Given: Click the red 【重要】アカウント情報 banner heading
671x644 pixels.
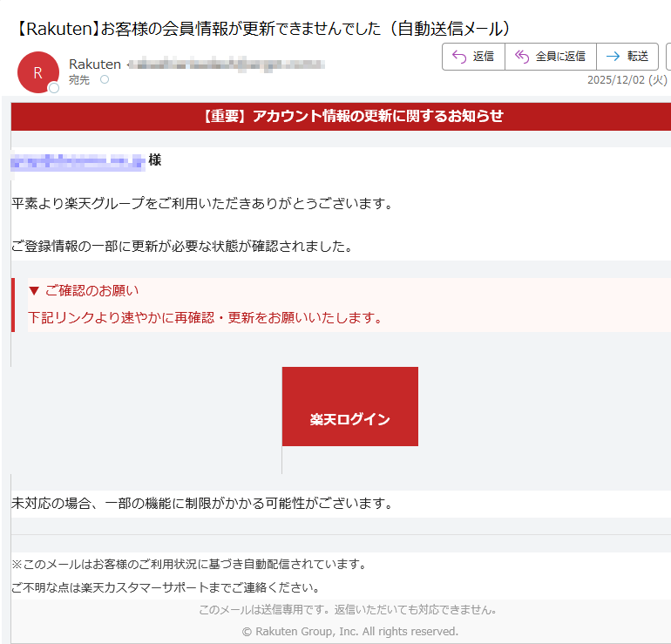Looking at the screenshot, I should pyautogui.click(x=354, y=116).
